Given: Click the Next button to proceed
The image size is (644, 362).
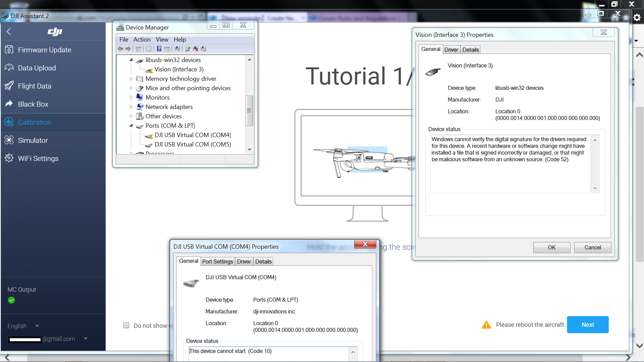Looking at the screenshot, I should [x=588, y=324].
